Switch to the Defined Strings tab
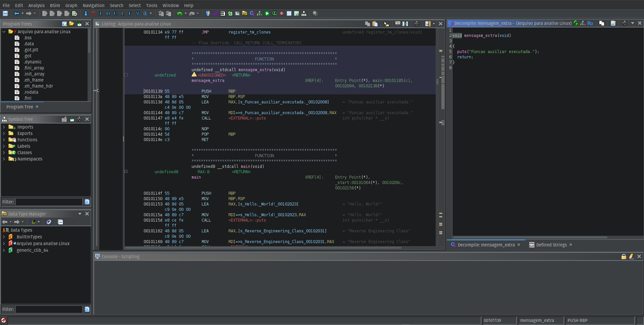The width and height of the screenshot is (644, 325). 552,245
